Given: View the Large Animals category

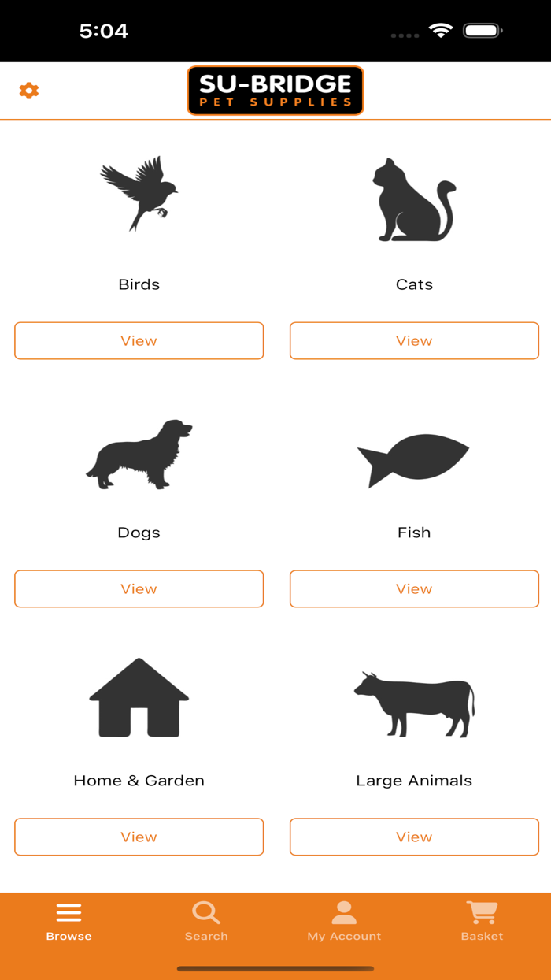Looking at the screenshot, I should [414, 837].
